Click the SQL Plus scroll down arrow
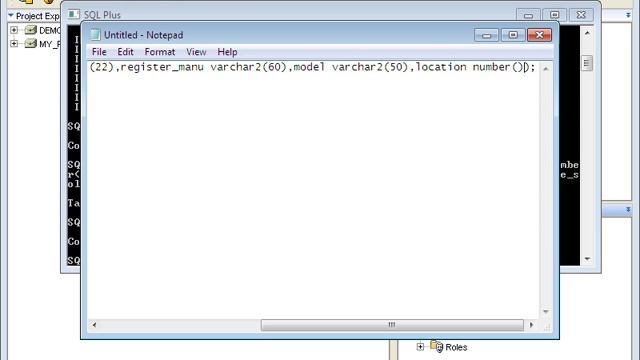640x360 pixels. (587, 259)
